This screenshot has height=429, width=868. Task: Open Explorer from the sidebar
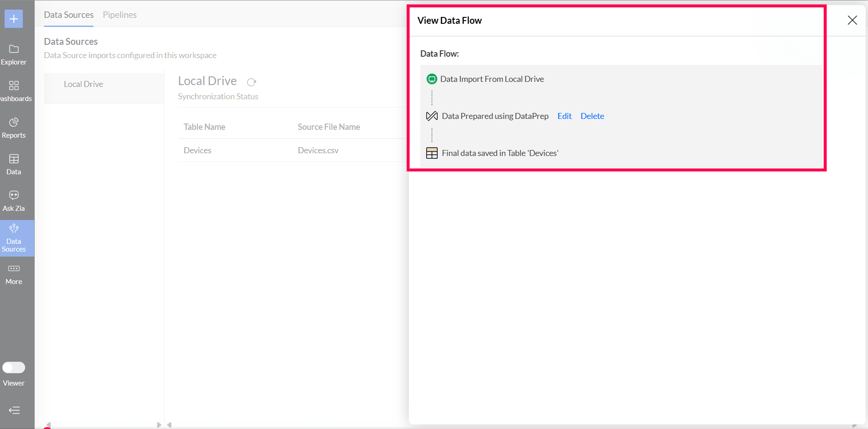(x=14, y=54)
